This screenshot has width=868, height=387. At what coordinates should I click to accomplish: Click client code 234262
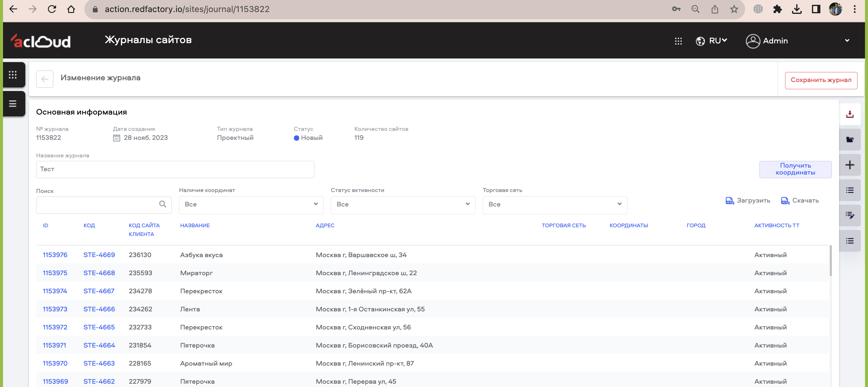point(140,309)
